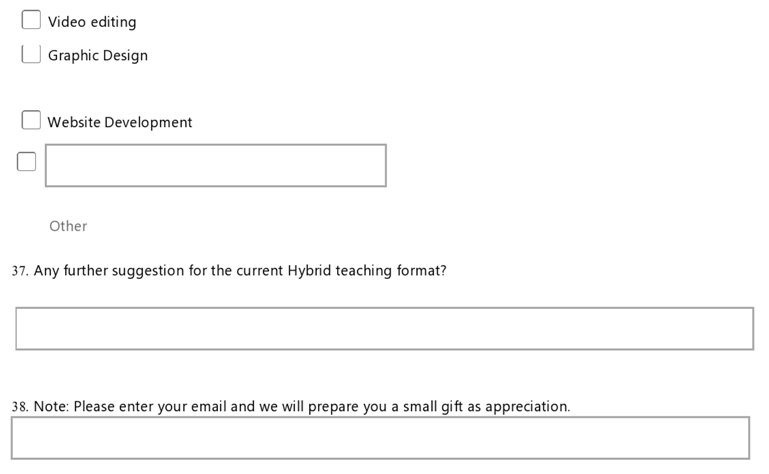Image resolution: width=769 pixels, height=474 pixels.
Task: Click the gray 'Other' caption text
Action: coord(68,226)
